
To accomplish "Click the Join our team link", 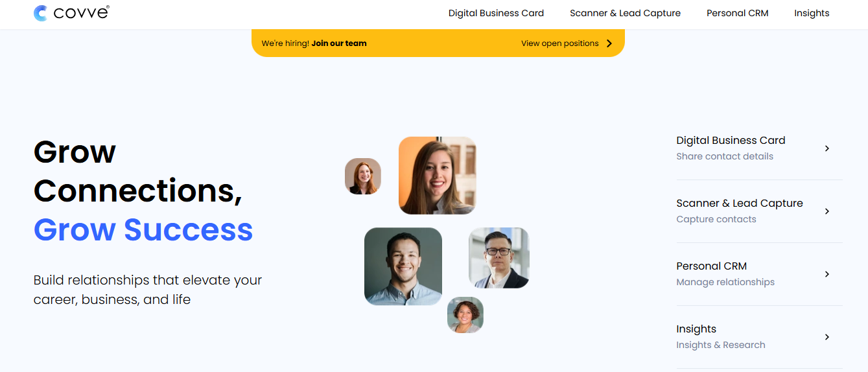I will click(x=339, y=43).
